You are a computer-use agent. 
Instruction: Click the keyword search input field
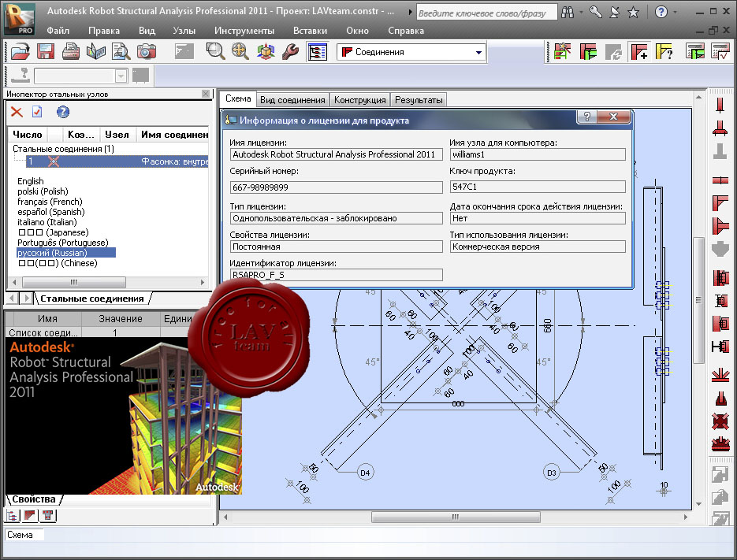tap(486, 13)
